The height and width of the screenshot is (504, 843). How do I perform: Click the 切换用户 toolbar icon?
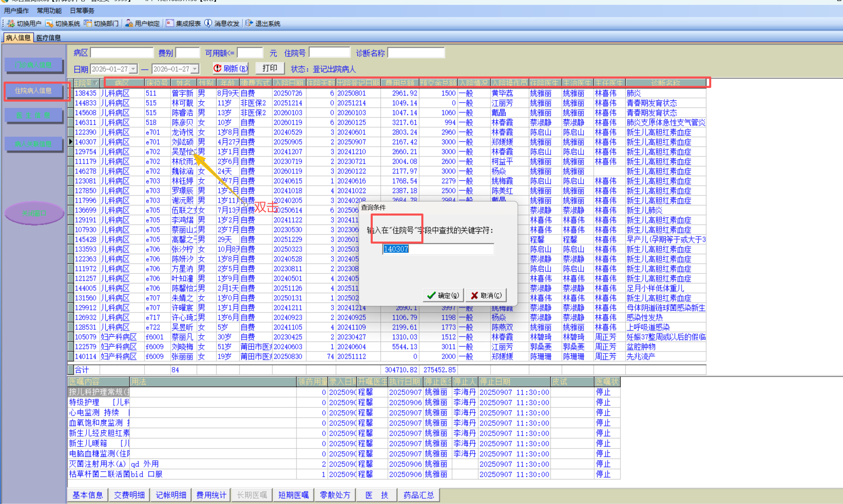(x=11, y=23)
